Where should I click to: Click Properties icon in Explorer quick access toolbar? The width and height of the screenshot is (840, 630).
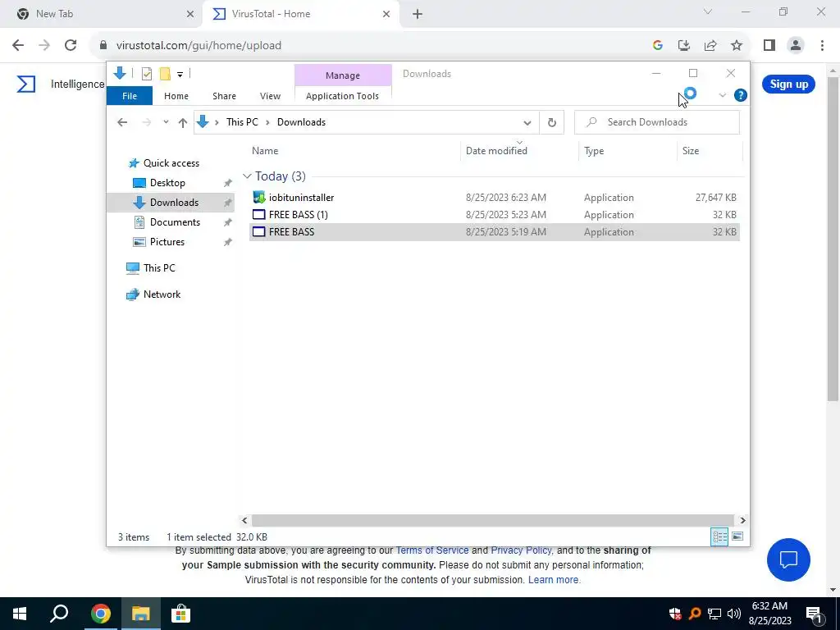[146, 74]
